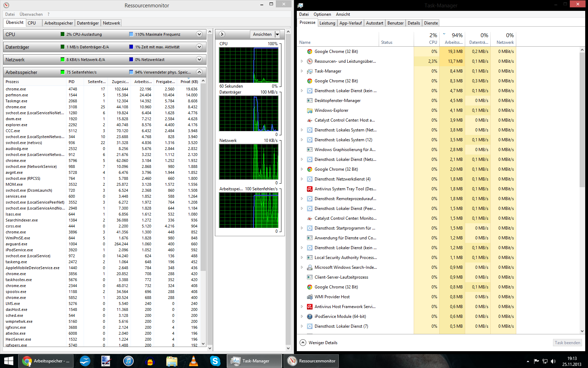Click the Anwendung für Dienste und Controller icon
The width and height of the screenshot is (588, 368).
point(309,238)
